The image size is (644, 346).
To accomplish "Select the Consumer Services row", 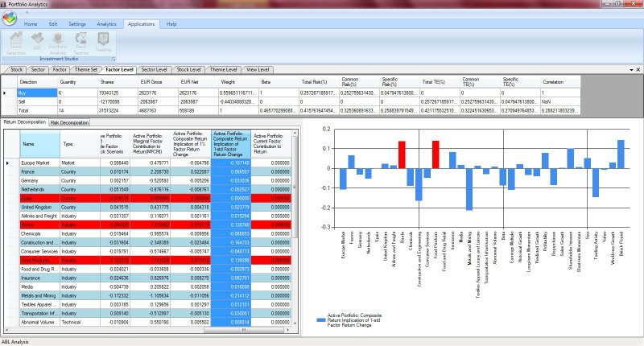I will pos(148,252).
